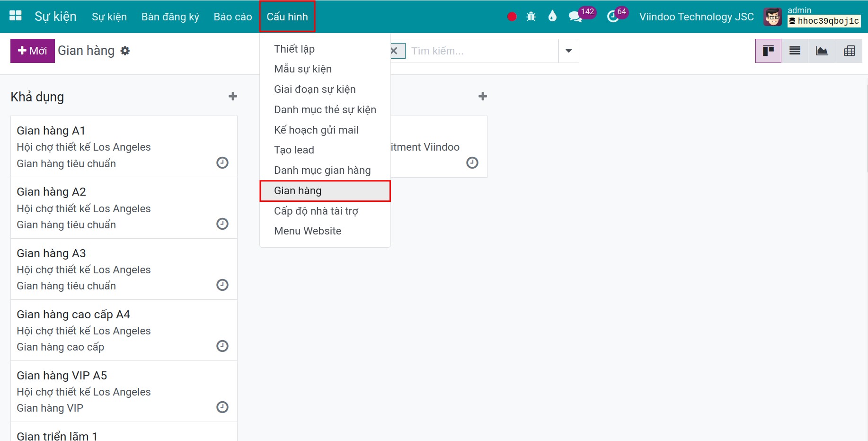
Task: Open the Báo cáo menu
Action: coord(233,17)
